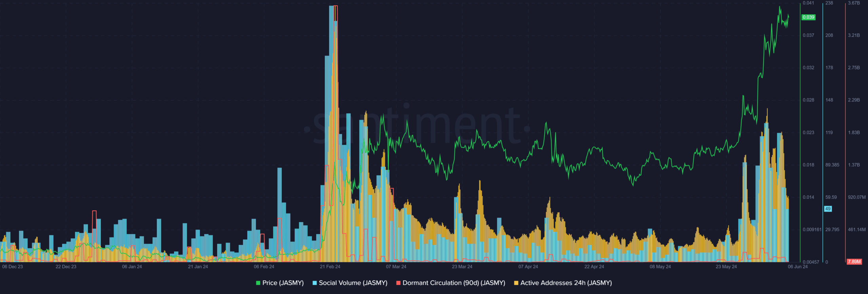Click the 29.795 social volume axis value
This screenshot has width=868, height=294.
[x=832, y=230]
